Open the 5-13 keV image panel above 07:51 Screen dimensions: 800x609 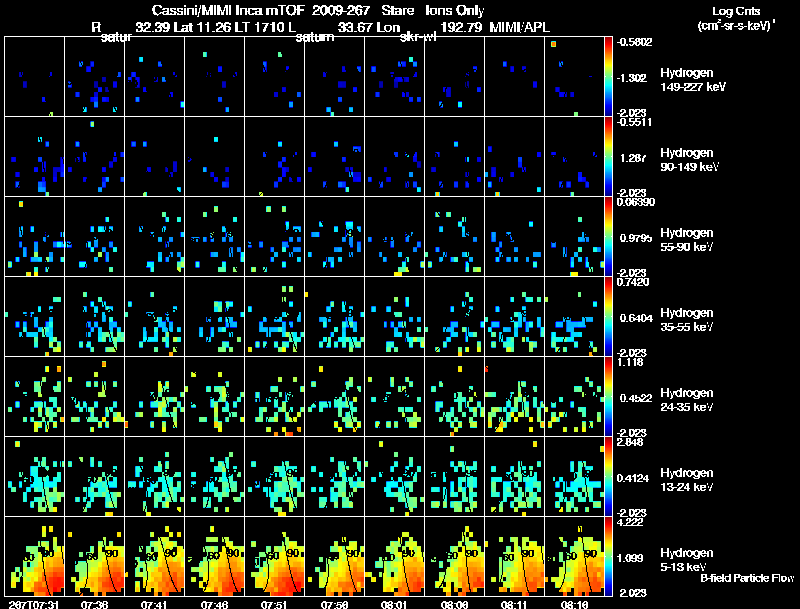tap(274, 557)
